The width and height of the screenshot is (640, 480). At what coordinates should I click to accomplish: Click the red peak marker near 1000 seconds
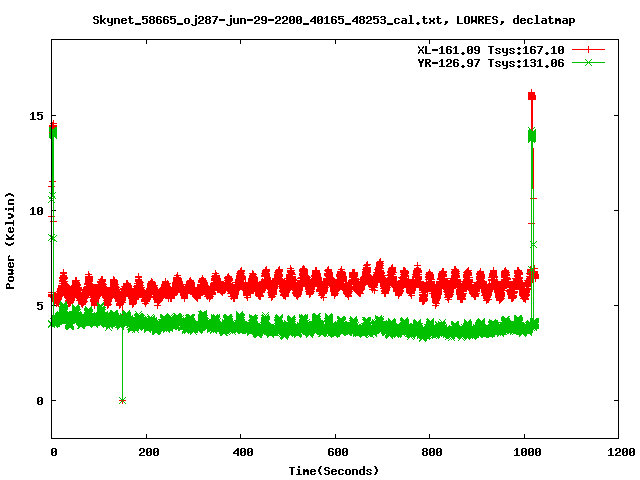click(532, 96)
